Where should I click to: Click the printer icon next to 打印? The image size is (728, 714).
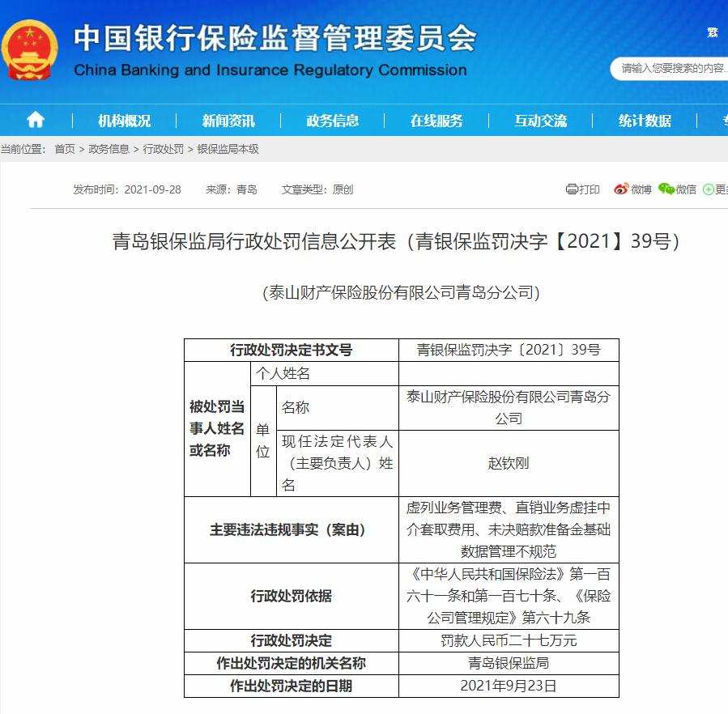[572, 189]
